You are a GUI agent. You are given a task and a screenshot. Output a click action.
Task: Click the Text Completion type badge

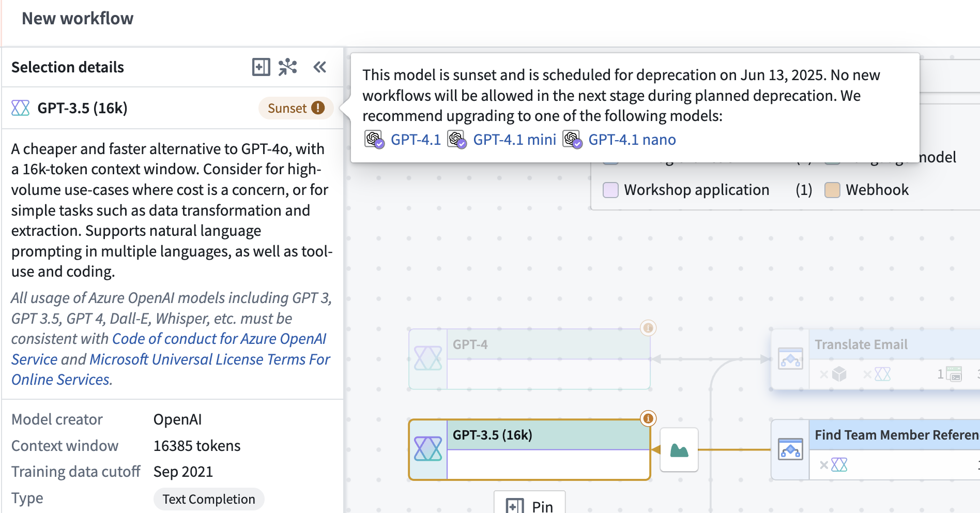209,499
